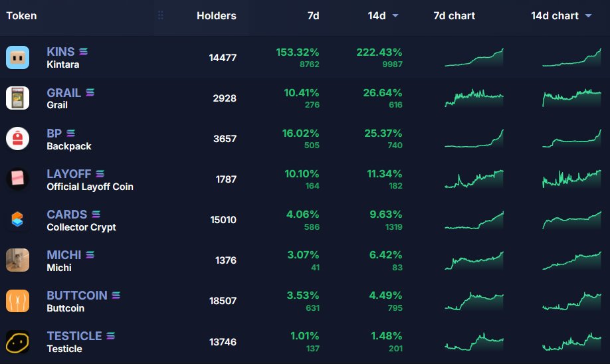
Task: View the Michi 14d sparkline chart
Action: click(x=571, y=260)
